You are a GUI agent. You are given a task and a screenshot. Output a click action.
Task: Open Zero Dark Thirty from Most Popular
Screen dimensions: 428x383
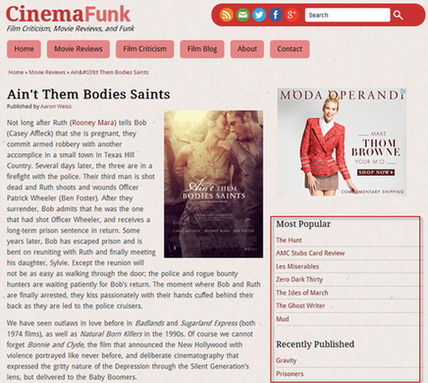[299, 279]
